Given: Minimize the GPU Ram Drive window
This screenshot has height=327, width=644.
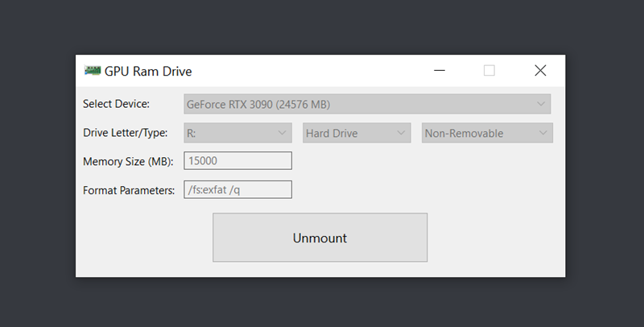Looking at the screenshot, I should pyautogui.click(x=440, y=71).
